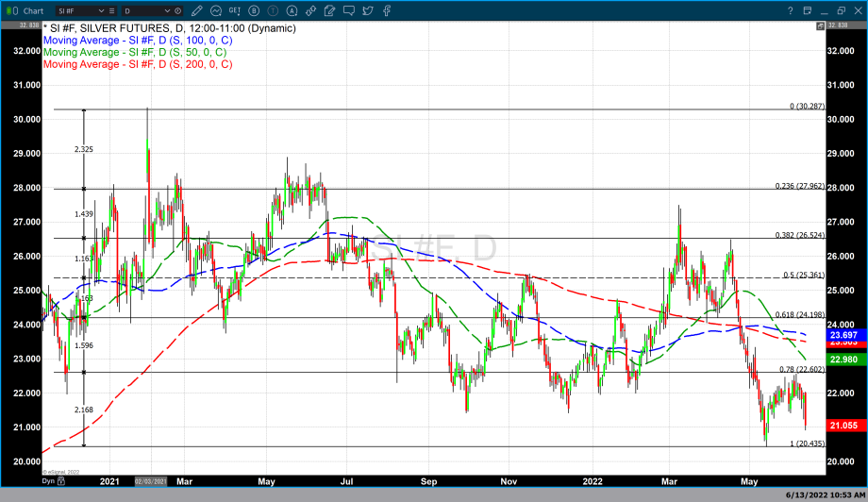Screen dimensions: 868x502
Task: Open the chat comment bubble icon
Action: tap(349, 10)
